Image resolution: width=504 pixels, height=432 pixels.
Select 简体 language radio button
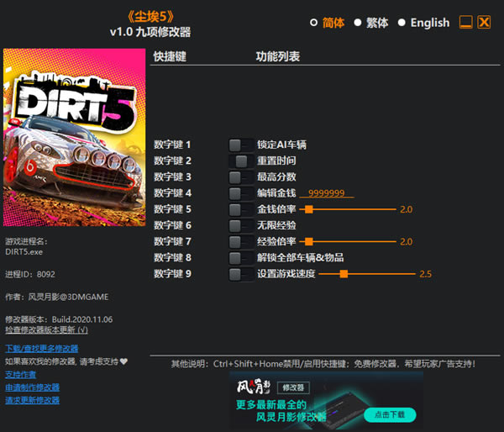point(313,23)
